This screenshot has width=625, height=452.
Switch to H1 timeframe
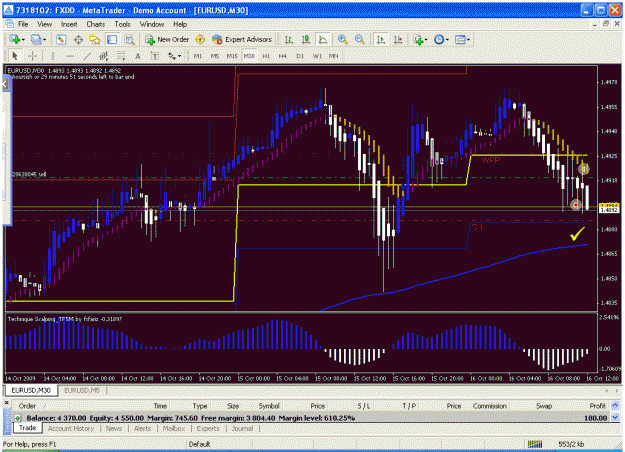(266, 56)
